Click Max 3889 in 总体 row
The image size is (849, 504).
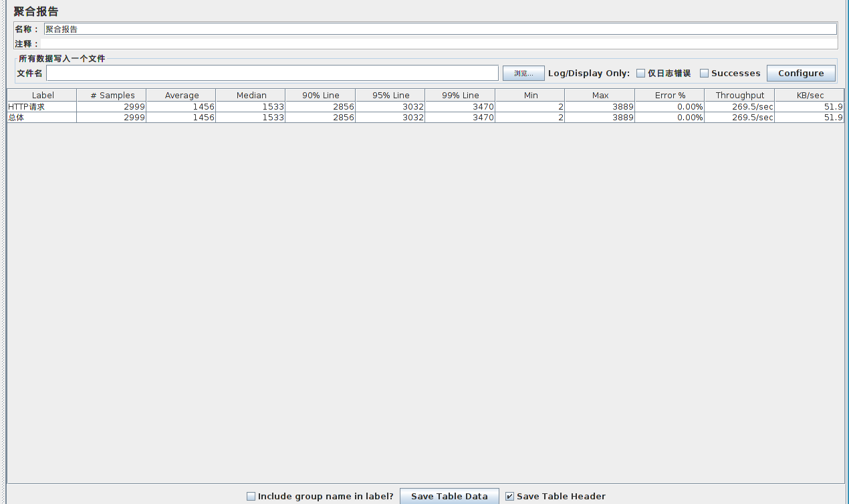click(600, 117)
